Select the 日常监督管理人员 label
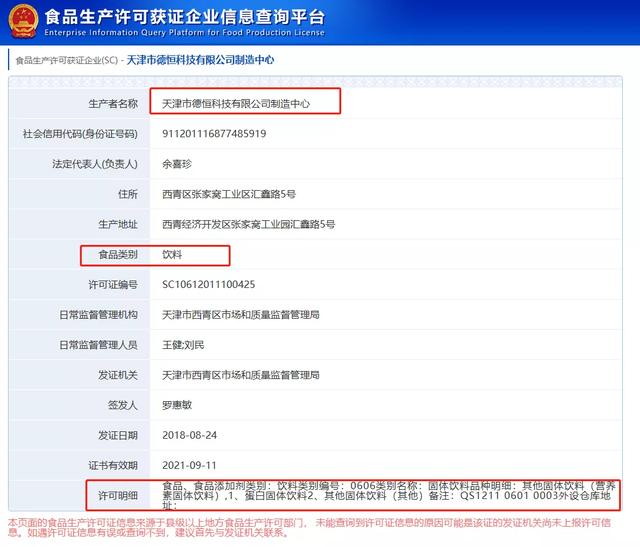This screenshot has height=547, width=640. 98,345
